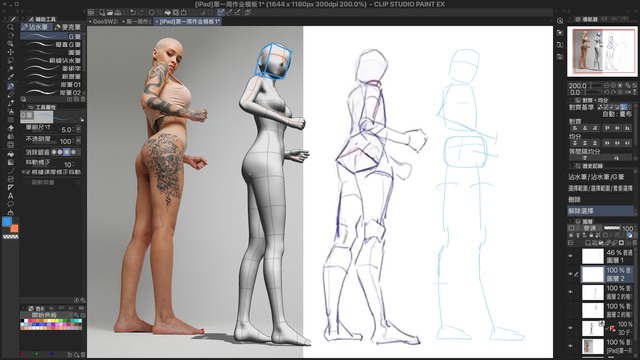Toggle visibility eye of 圖層 2
Viewport: 640px width, 360px height.
coord(571,274)
